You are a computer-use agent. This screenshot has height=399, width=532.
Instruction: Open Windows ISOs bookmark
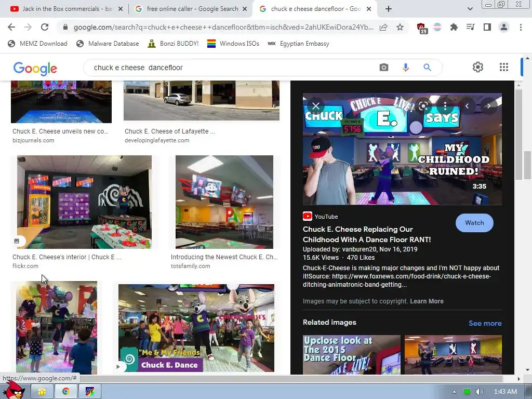233,44
